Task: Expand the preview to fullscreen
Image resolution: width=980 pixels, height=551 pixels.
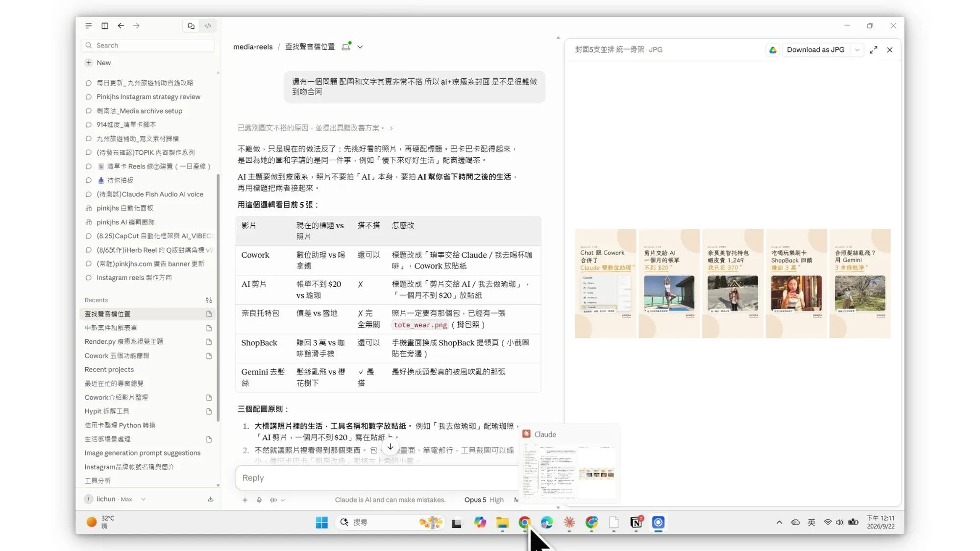Action: (x=874, y=50)
